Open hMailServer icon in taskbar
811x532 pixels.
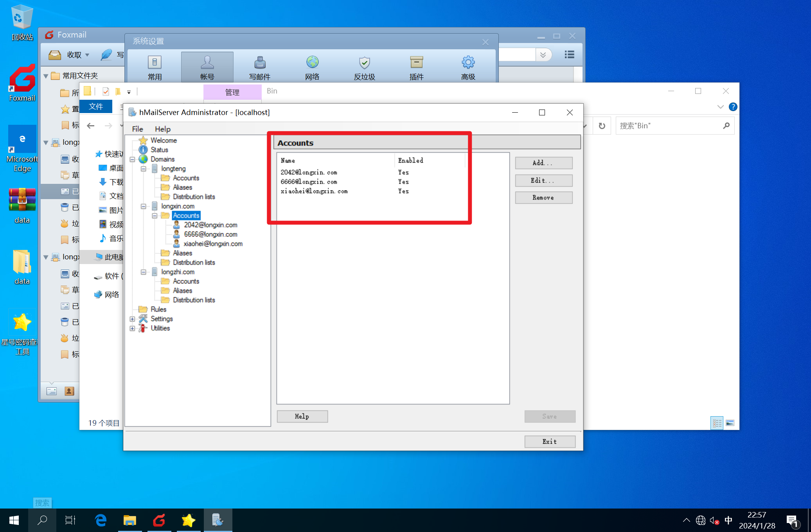218,520
